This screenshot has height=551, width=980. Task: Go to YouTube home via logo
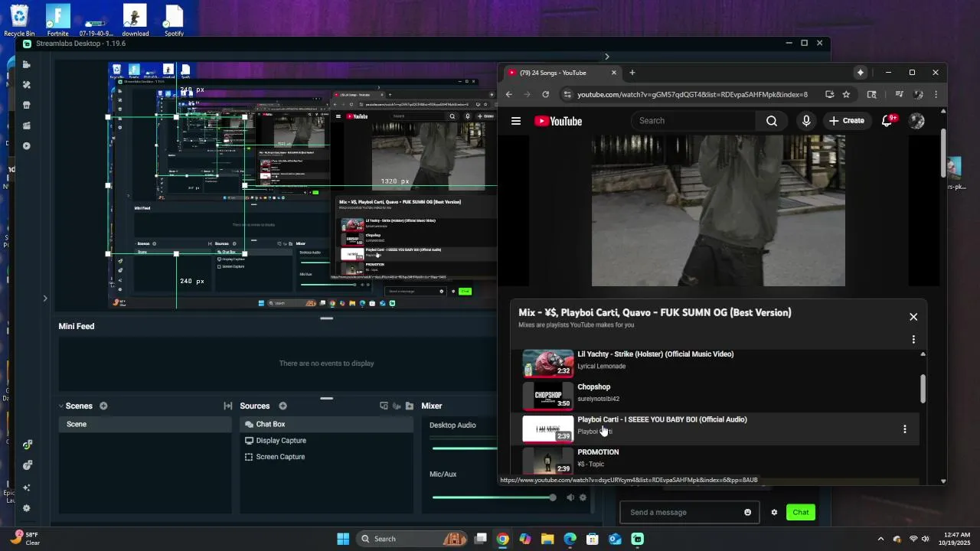[558, 121]
